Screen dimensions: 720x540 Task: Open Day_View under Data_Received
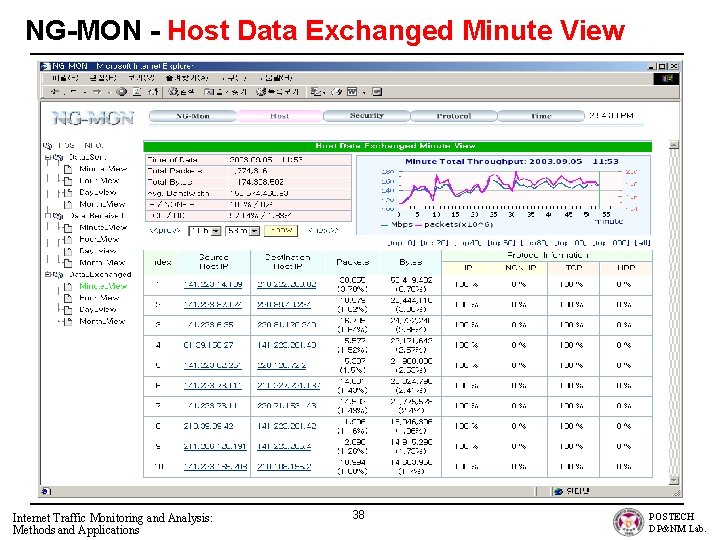click(x=98, y=251)
